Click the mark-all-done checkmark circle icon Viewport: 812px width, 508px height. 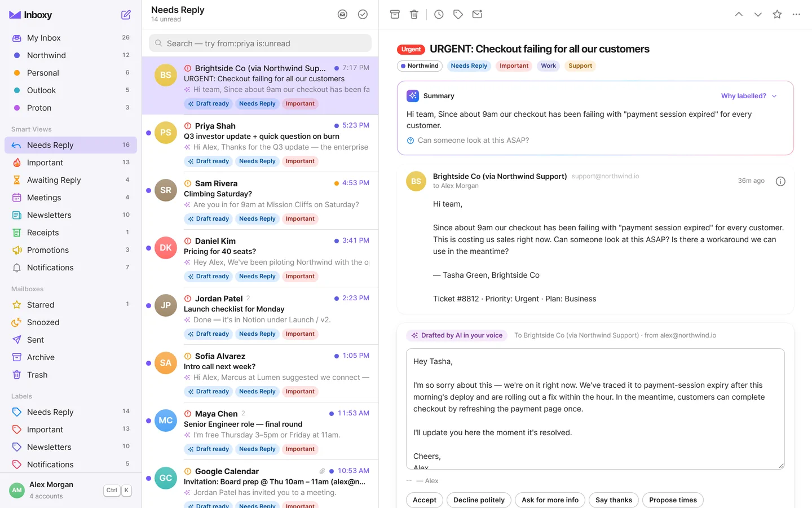coord(363,14)
